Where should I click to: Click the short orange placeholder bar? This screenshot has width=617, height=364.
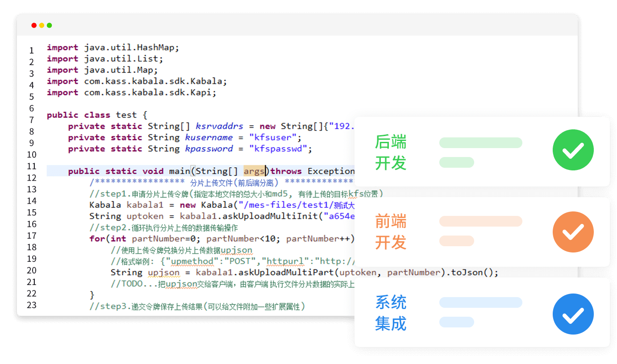pyautogui.click(x=456, y=241)
